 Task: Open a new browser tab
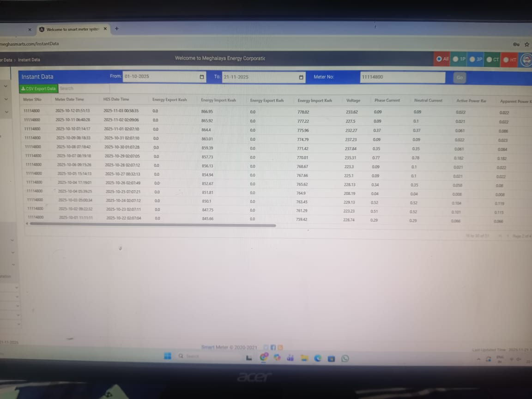[117, 29]
